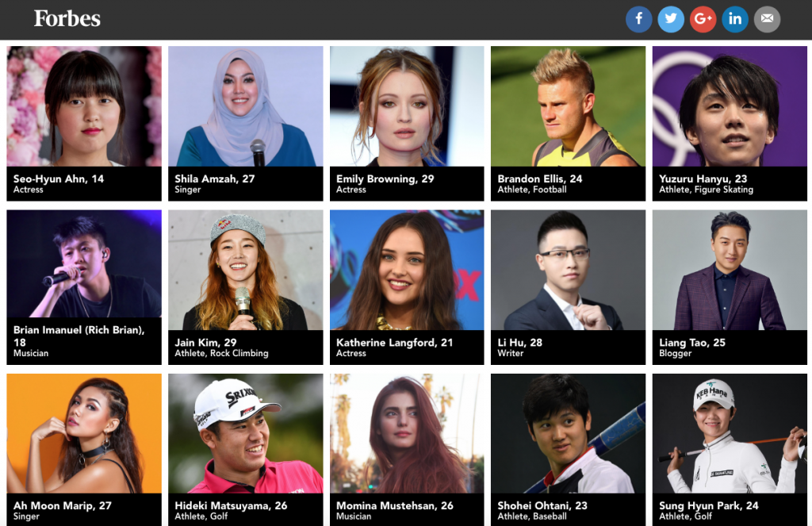Click Katherine Langford's name caption
812x526 pixels.
point(394,343)
